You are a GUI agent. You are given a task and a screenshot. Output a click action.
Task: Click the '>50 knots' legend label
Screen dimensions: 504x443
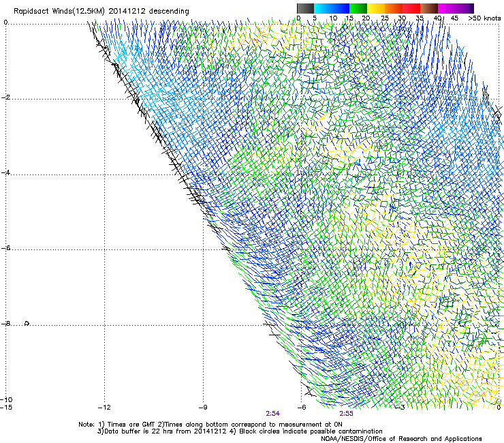pyautogui.click(x=484, y=18)
